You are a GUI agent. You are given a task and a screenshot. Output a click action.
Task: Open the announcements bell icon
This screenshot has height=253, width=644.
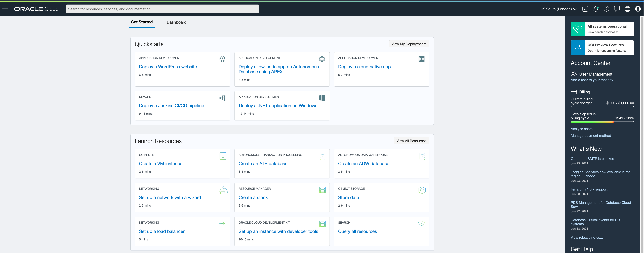point(596,9)
